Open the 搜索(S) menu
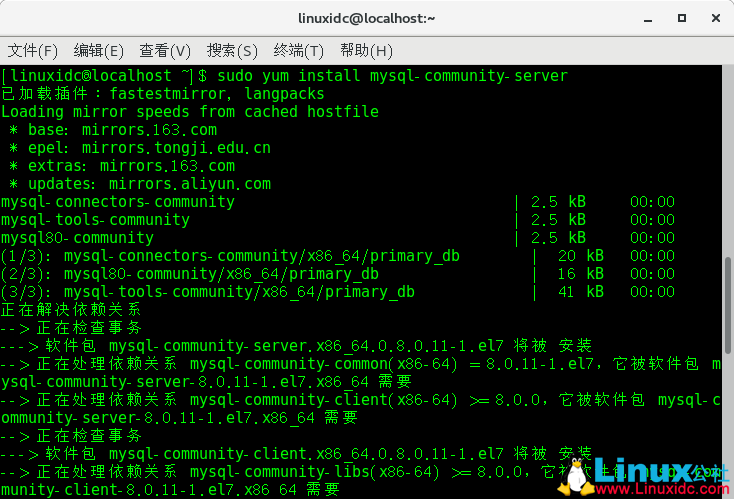734x499 pixels. [x=232, y=51]
